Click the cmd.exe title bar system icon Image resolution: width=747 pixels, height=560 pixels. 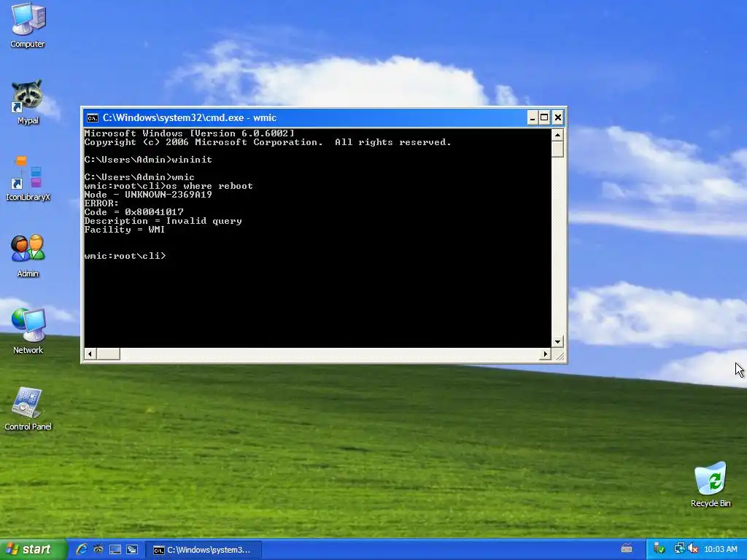point(93,117)
